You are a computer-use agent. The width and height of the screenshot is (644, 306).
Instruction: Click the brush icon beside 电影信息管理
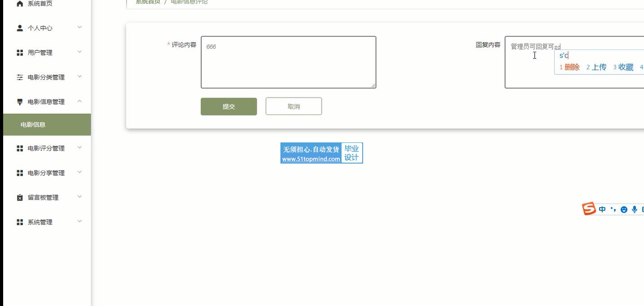pos(20,102)
